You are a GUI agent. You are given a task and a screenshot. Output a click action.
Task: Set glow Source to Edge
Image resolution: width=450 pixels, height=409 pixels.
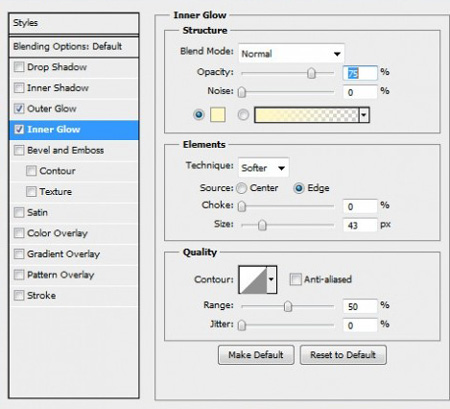pyautogui.click(x=299, y=188)
